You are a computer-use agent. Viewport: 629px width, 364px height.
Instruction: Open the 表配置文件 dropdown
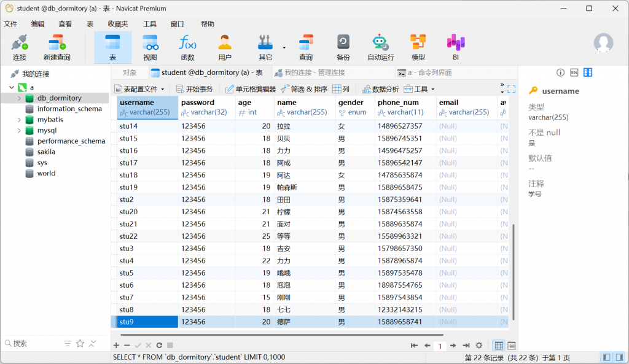(x=139, y=89)
